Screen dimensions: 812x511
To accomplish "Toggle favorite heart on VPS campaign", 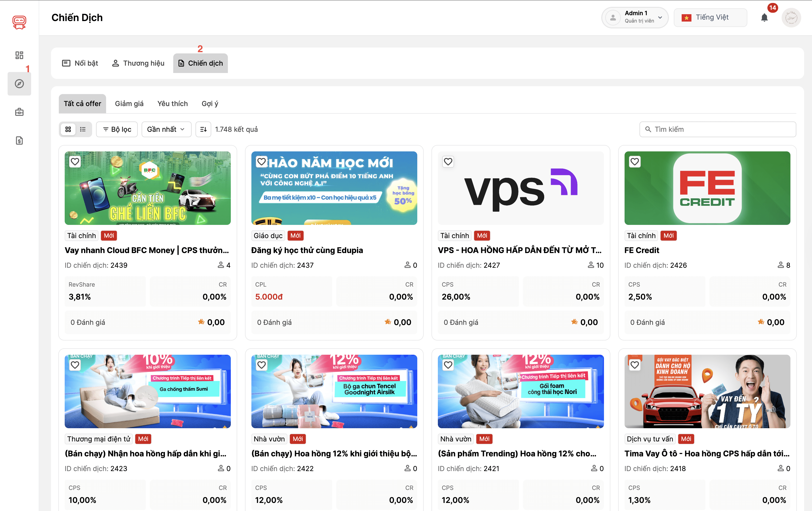I will pos(448,161).
